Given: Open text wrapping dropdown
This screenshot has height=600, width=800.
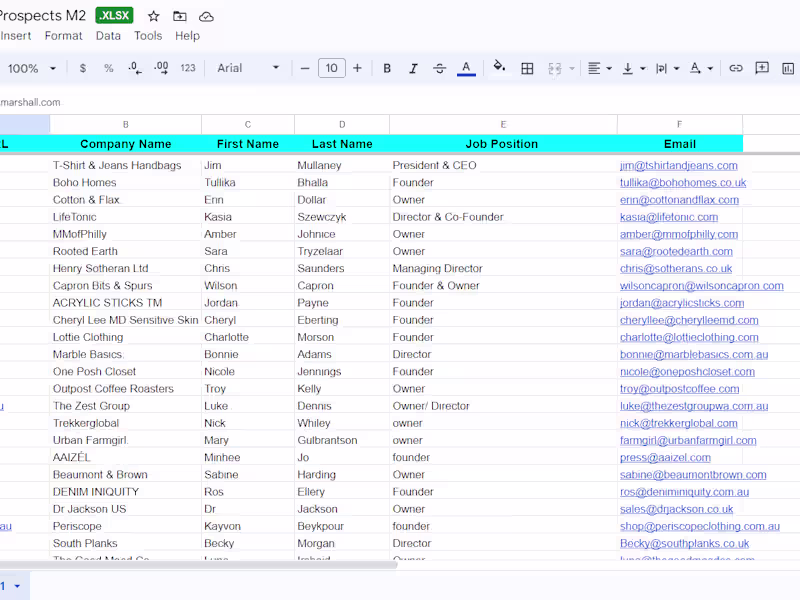Looking at the screenshot, I should pyautogui.click(x=667, y=68).
